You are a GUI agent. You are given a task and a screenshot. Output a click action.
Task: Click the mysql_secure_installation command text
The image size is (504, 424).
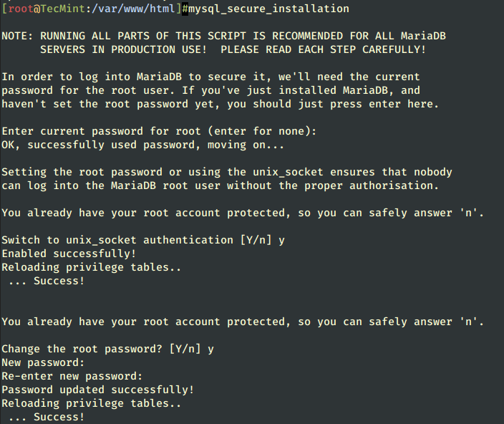pos(268,9)
